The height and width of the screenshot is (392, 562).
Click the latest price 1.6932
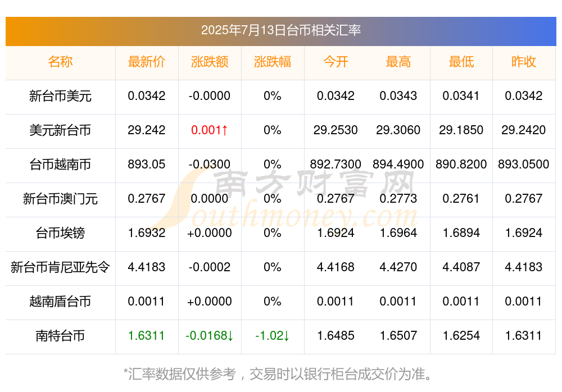[146, 233]
